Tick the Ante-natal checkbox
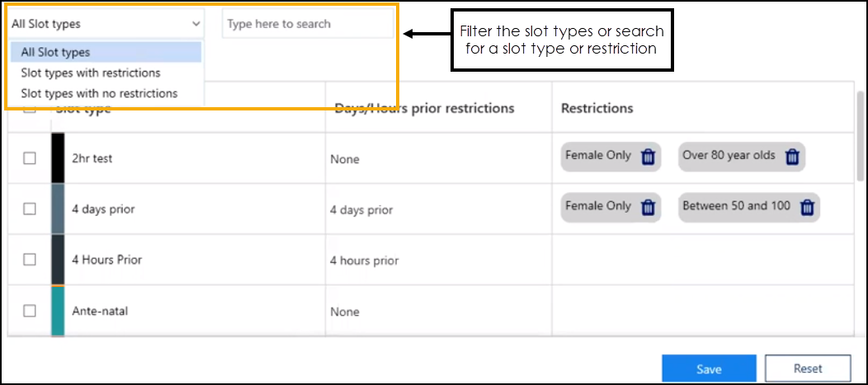This screenshot has width=868, height=385. [30, 311]
